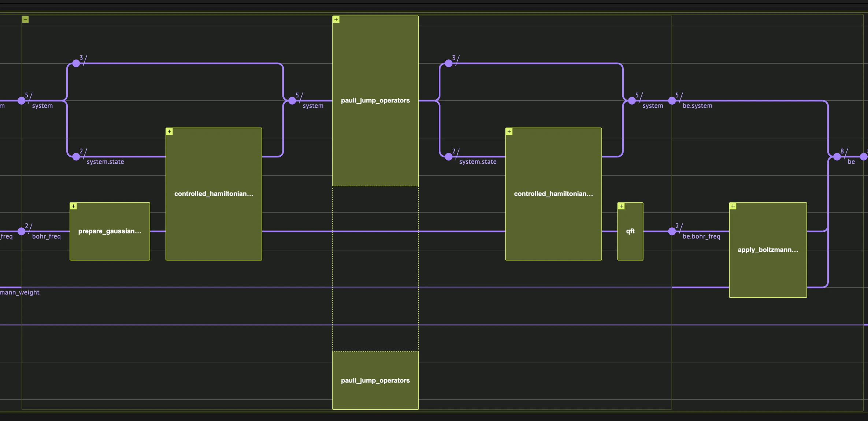Image resolution: width=868 pixels, height=421 pixels.
Task: Expand left controlled_hamiltonian block plus icon
Action: [x=170, y=131]
